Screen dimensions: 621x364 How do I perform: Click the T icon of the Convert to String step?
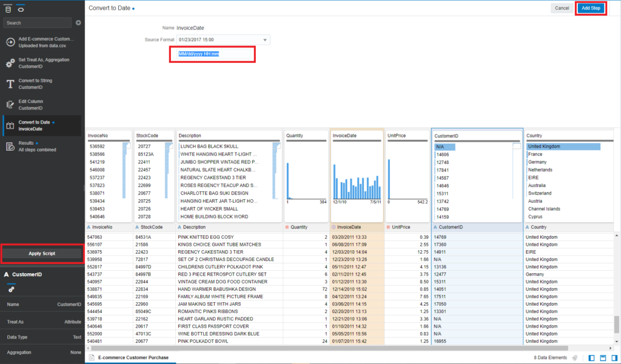pos(10,84)
